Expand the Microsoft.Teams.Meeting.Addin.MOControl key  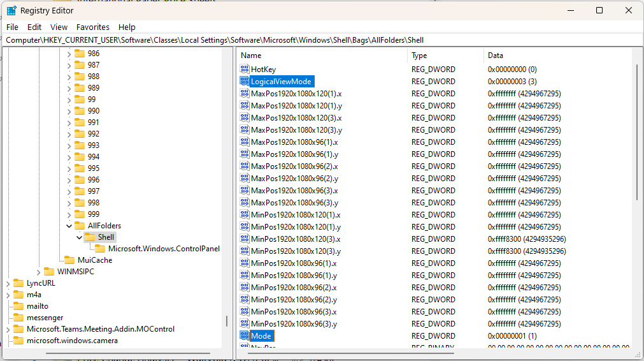click(x=8, y=329)
